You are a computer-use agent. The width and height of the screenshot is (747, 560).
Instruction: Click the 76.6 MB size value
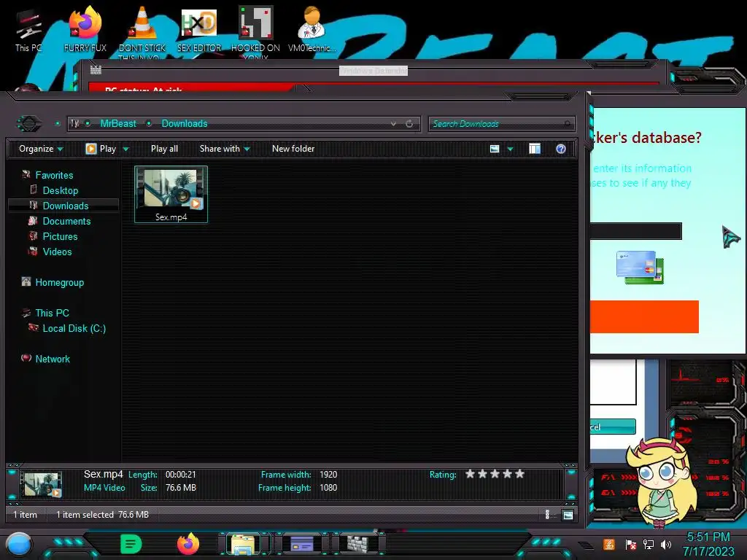[x=181, y=488]
